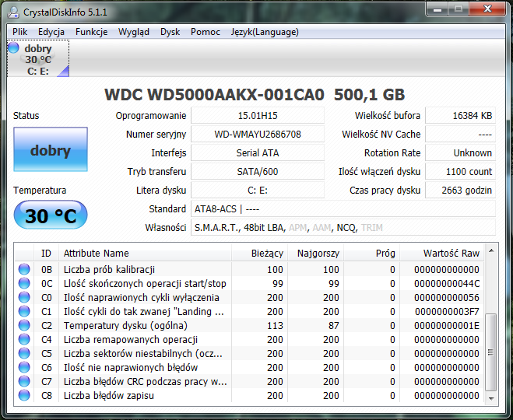Select the dobry 30 °C C: E: disk tab
Screen dimensions: 513x420
38,58
